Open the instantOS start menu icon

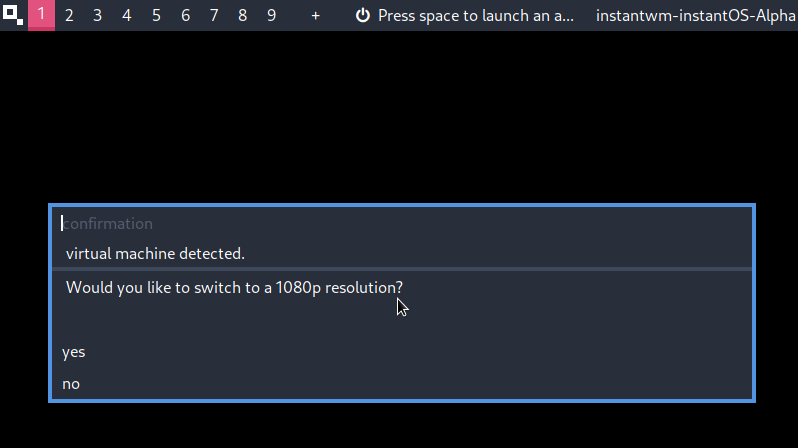pos(13,15)
